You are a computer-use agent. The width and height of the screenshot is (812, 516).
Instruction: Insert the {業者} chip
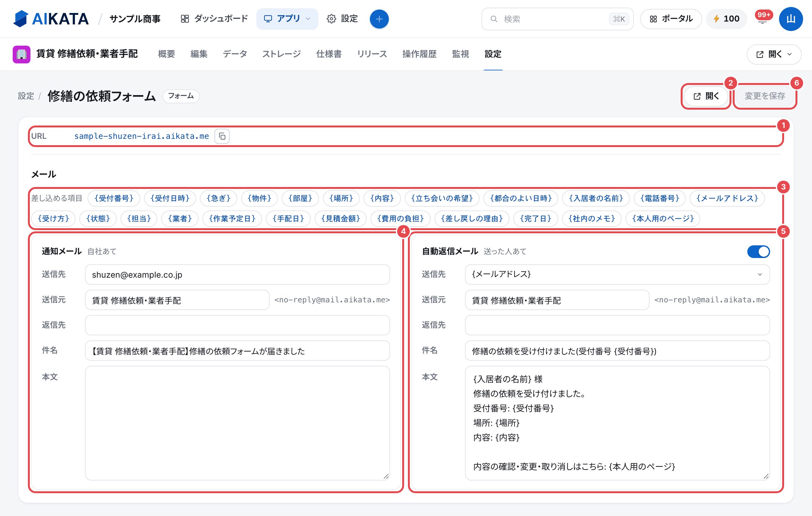point(180,218)
